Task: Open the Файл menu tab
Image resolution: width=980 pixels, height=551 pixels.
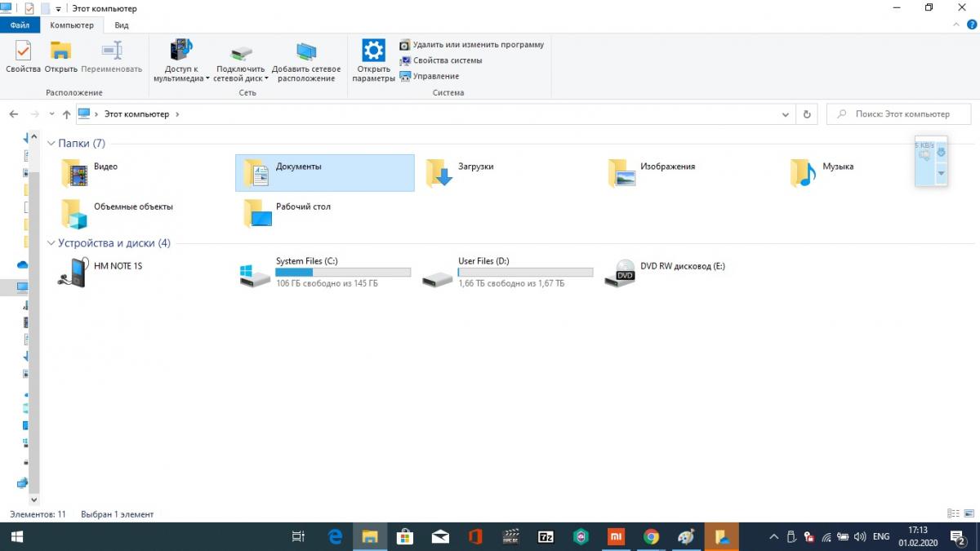Action: (x=20, y=25)
